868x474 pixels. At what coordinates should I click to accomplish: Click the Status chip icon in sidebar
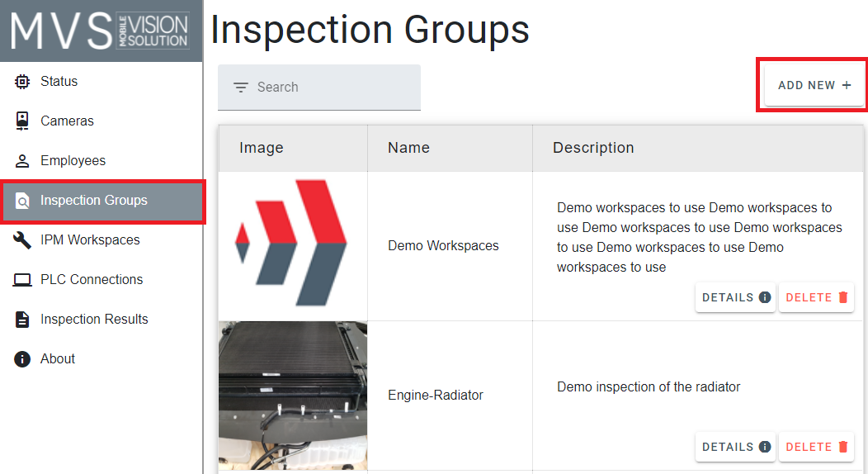tap(22, 82)
